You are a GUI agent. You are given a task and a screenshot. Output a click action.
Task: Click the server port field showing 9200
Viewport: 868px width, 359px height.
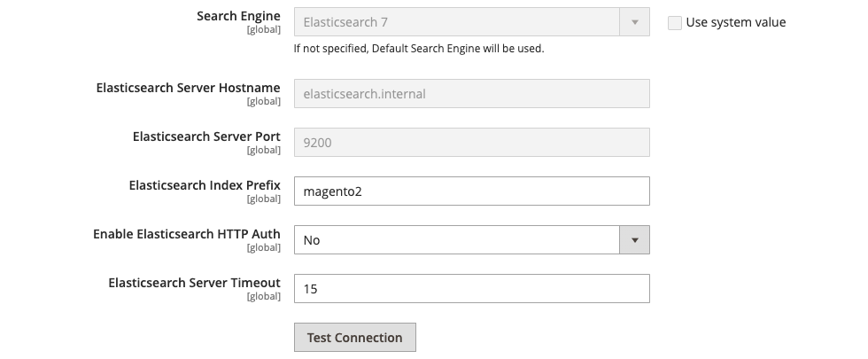tap(471, 143)
